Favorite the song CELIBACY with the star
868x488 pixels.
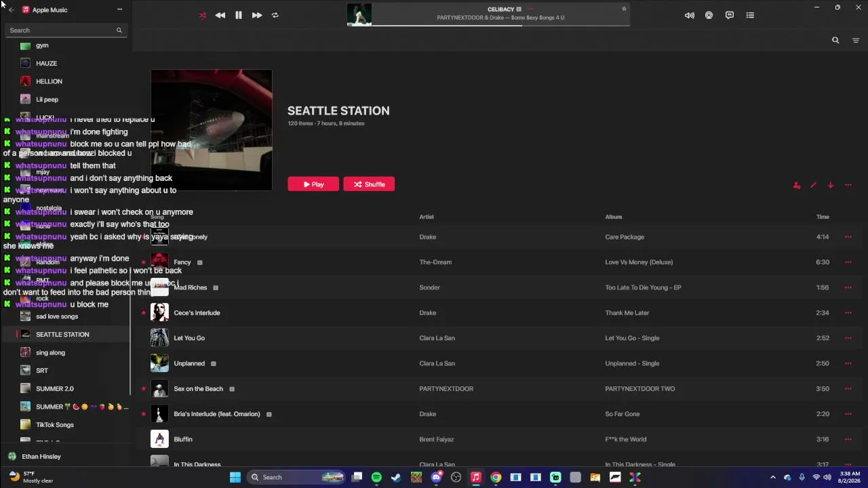[x=624, y=9]
